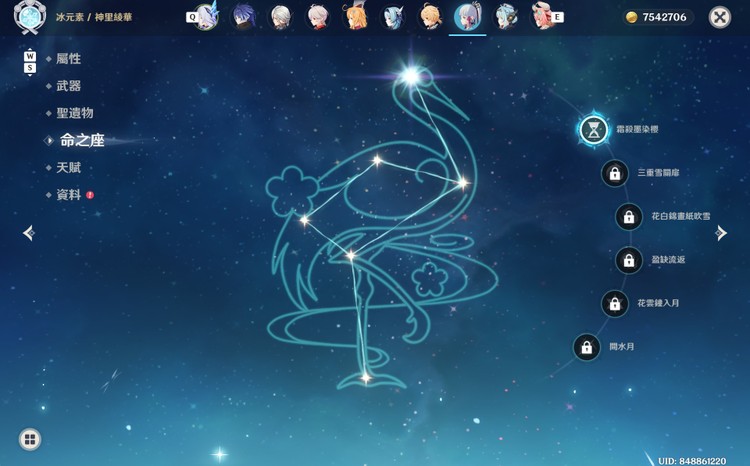Close the character screen with X
This screenshot has height=466, width=750.
(719, 17)
